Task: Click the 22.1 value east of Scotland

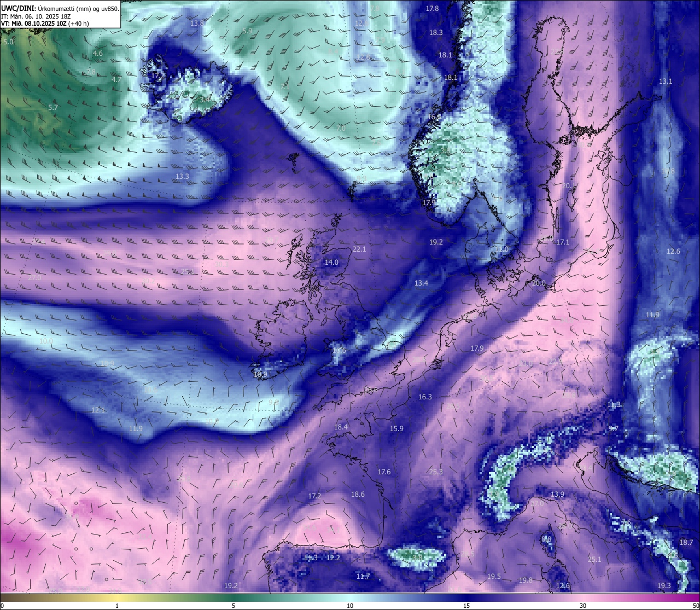Action: (359, 249)
